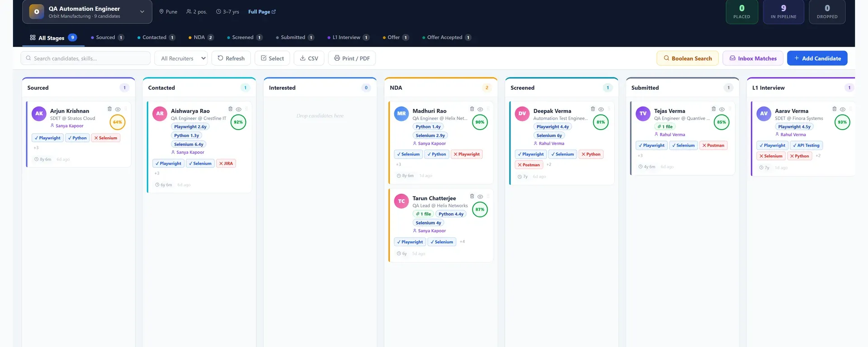868x347 pixels.
Task: Expand the +3 more skills on Tejas Verma's card
Action: 640,155
